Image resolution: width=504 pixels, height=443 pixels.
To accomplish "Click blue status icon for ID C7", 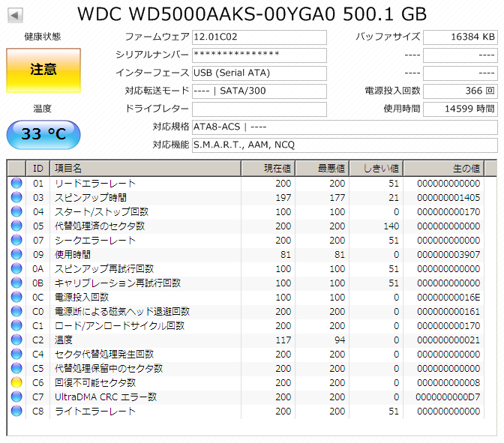I will pos(16,397).
